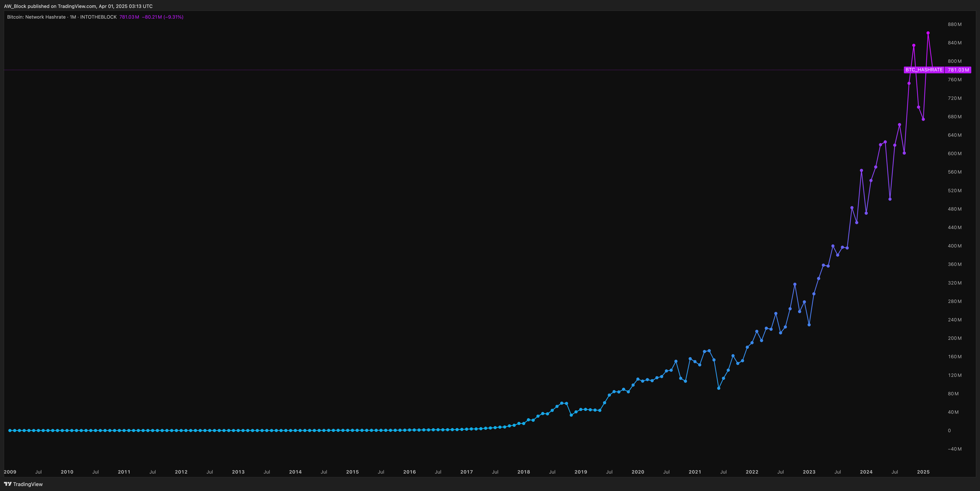Click the highest data point near 2025
The width and height of the screenshot is (980, 491).
(x=928, y=33)
